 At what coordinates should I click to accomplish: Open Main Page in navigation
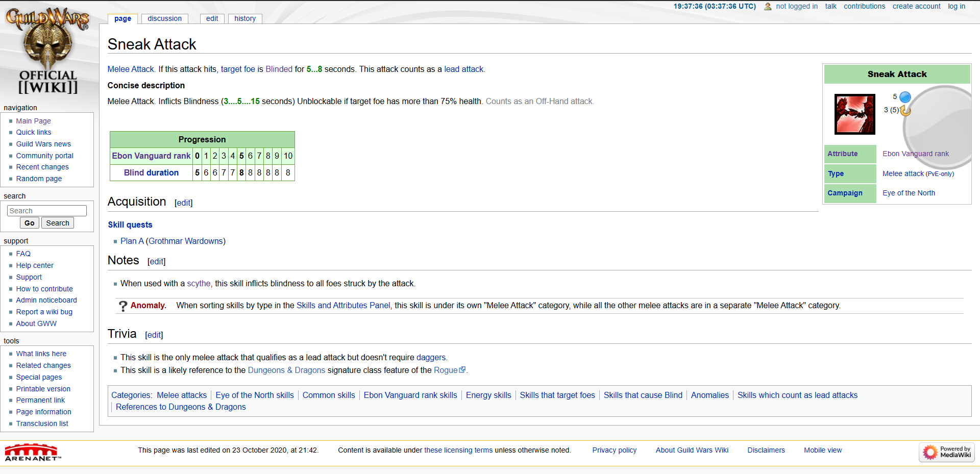coord(33,121)
